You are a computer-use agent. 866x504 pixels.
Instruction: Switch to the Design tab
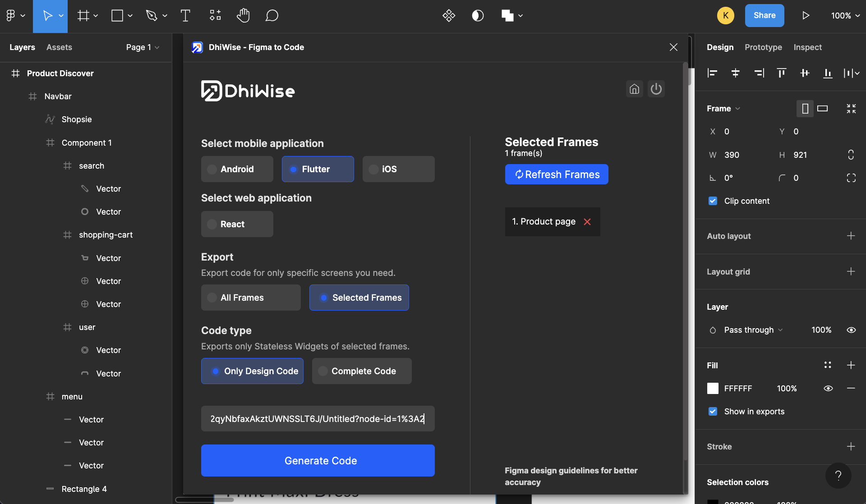click(x=720, y=47)
